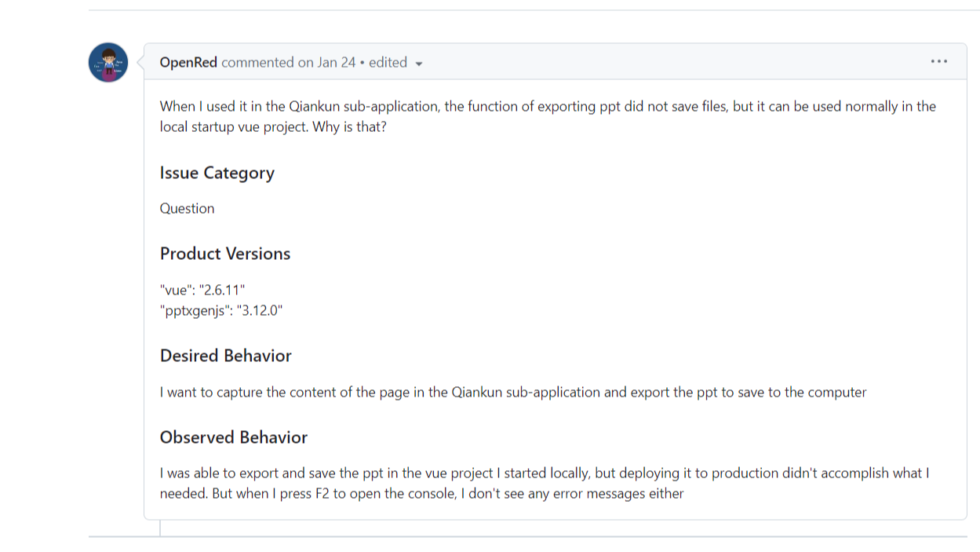Click the vue 2.6.11 version line
980x552 pixels.
point(202,290)
